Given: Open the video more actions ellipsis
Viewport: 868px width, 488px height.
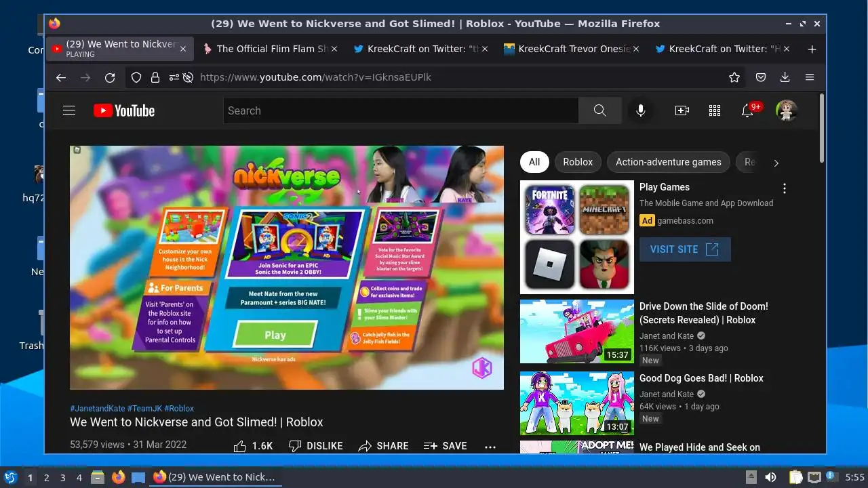Looking at the screenshot, I should [490, 446].
